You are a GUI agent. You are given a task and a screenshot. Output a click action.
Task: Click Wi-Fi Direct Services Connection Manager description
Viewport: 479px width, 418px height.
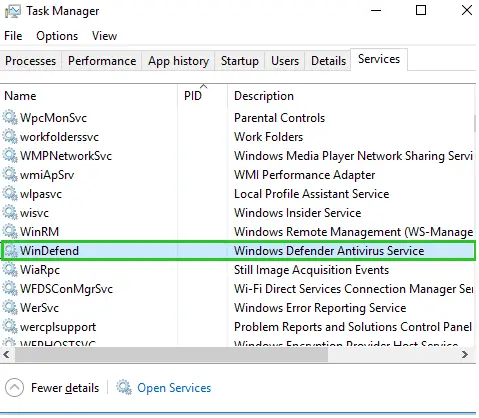click(353, 289)
